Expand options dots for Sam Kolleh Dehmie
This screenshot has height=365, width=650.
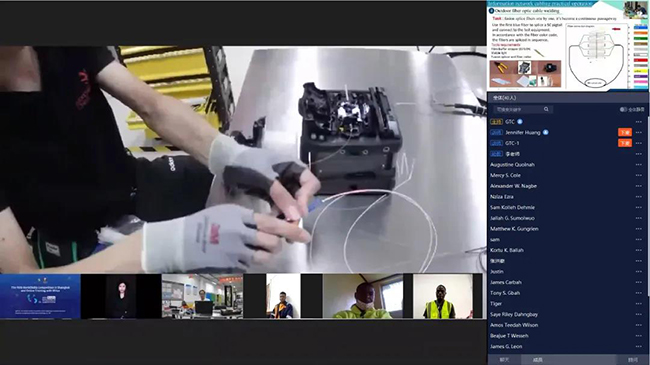point(638,207)
